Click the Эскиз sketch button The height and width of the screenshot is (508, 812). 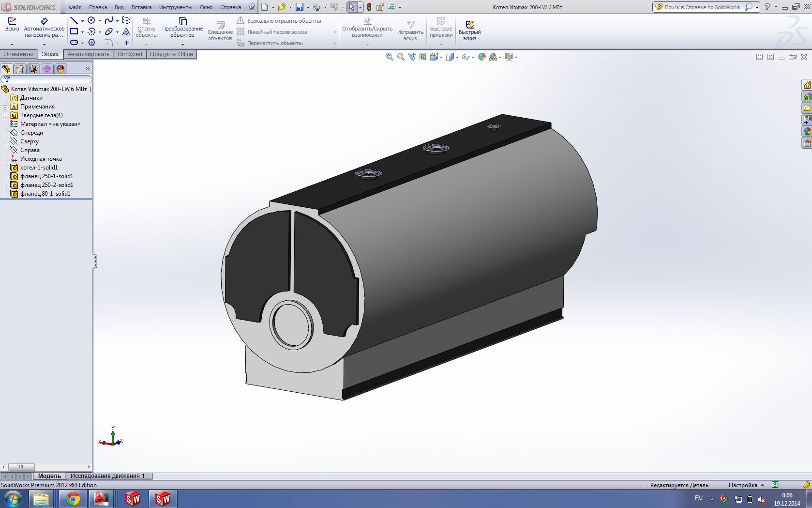(12, 24)
